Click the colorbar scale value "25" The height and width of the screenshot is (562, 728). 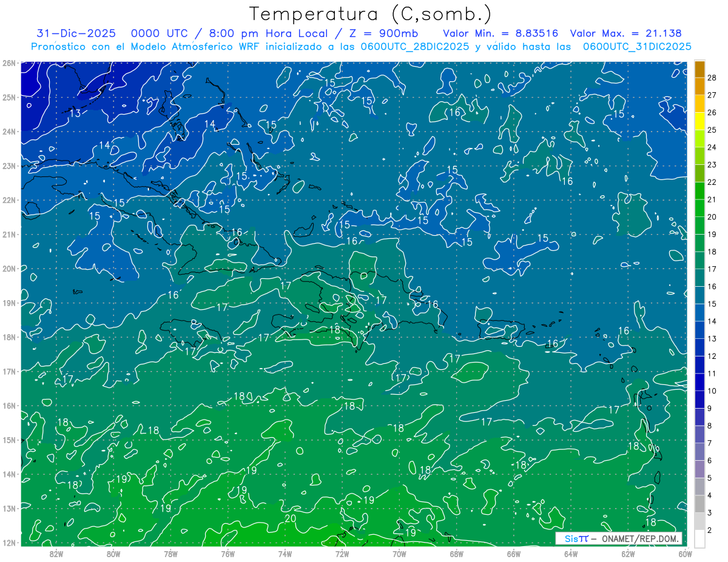tap(712, 130)
